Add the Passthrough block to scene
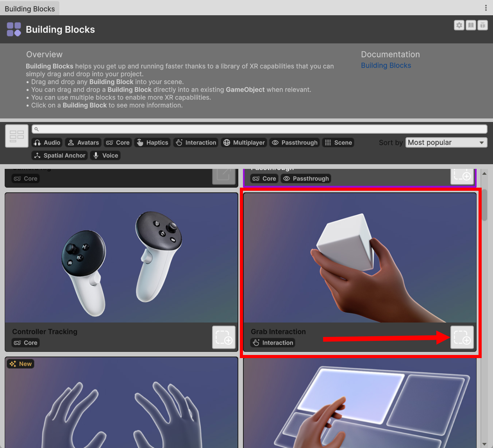The height and width of the screenshot is (448, 493). click(462, 176)
